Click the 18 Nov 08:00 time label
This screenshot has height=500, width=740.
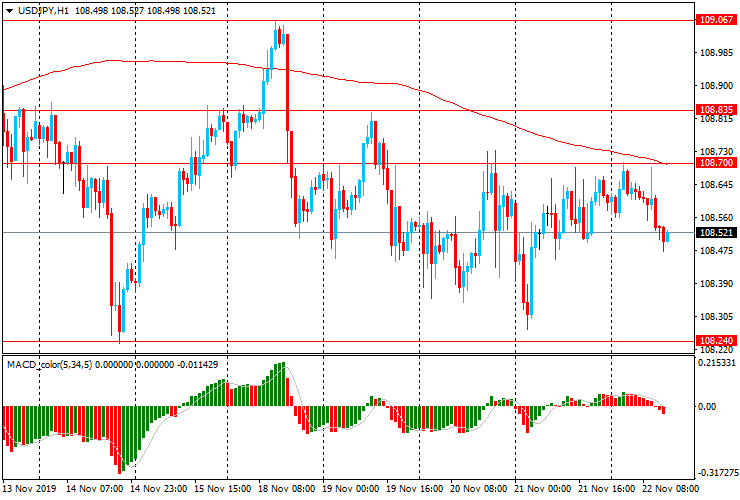coord(286,489)
